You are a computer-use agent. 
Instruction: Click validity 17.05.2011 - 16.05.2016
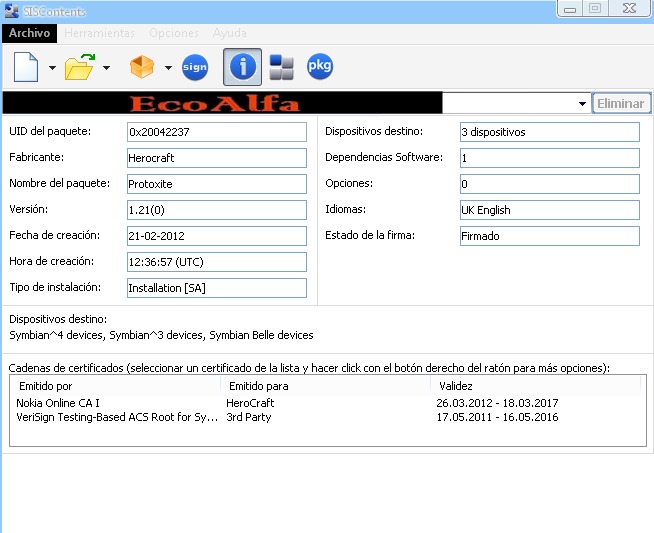[497, 417]
